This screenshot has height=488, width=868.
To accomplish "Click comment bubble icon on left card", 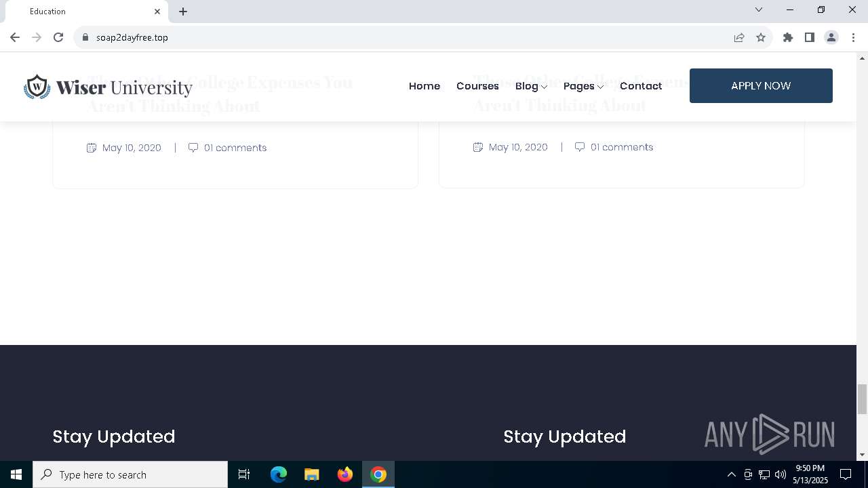I will (193, 148).
